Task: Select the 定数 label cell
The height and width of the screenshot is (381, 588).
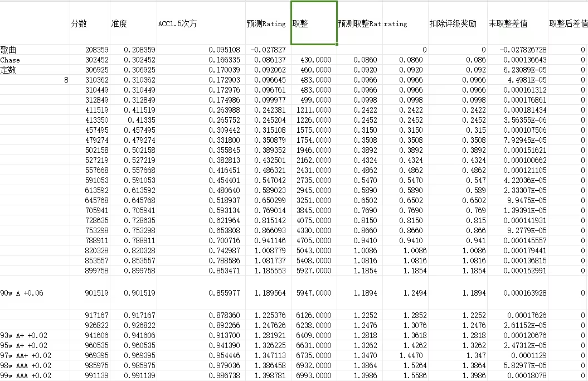Action: click(35, 70)
